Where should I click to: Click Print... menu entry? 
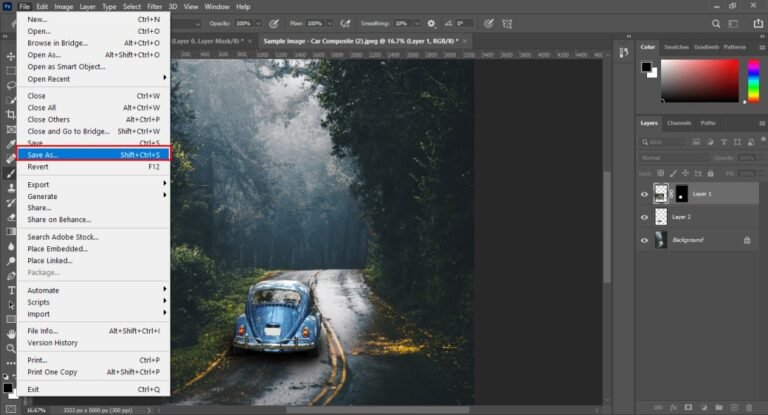pos(94,360)
